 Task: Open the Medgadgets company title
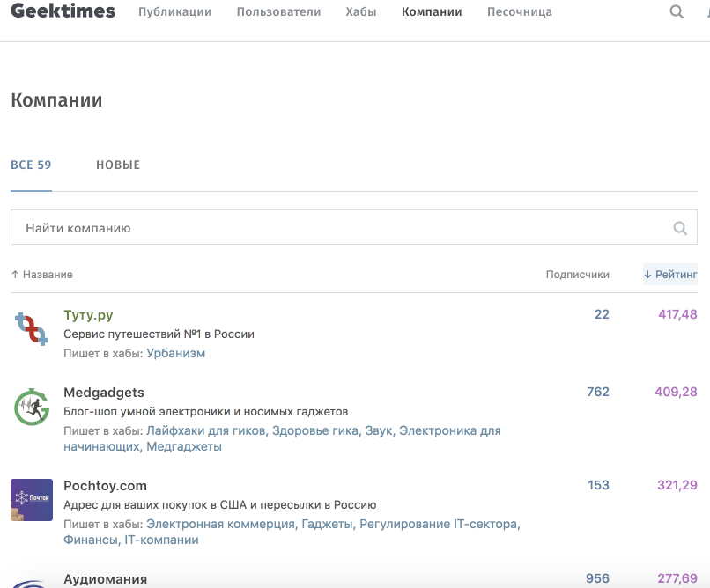coord(104,393)
